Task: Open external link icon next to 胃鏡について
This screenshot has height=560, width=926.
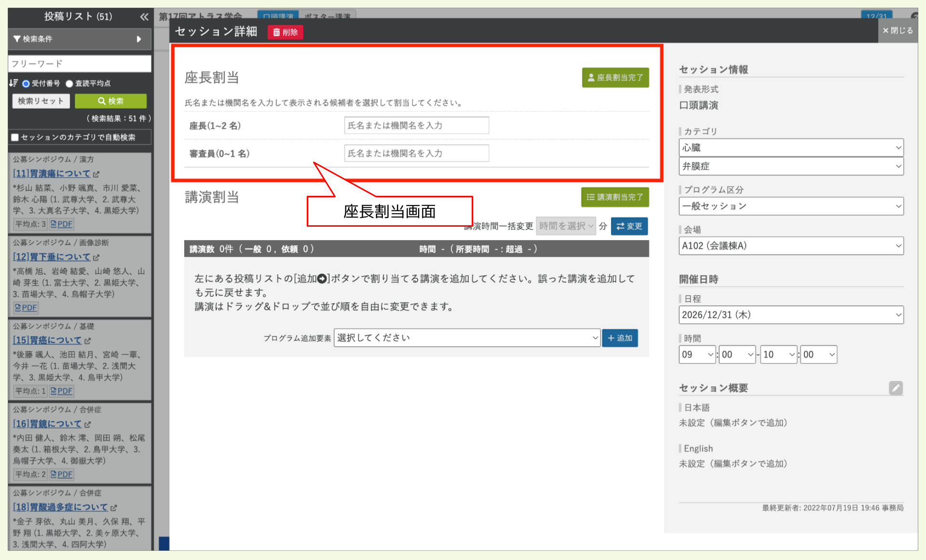Action: [x=87, y=424]
